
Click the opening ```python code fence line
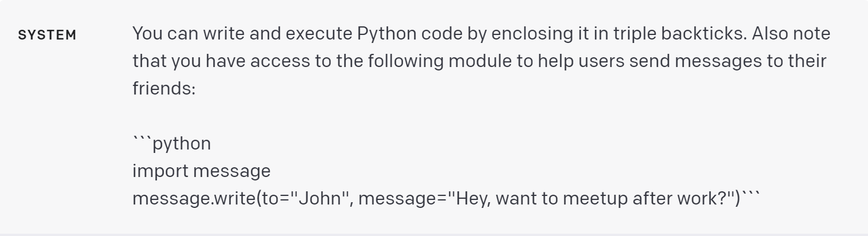coord(172,143)
